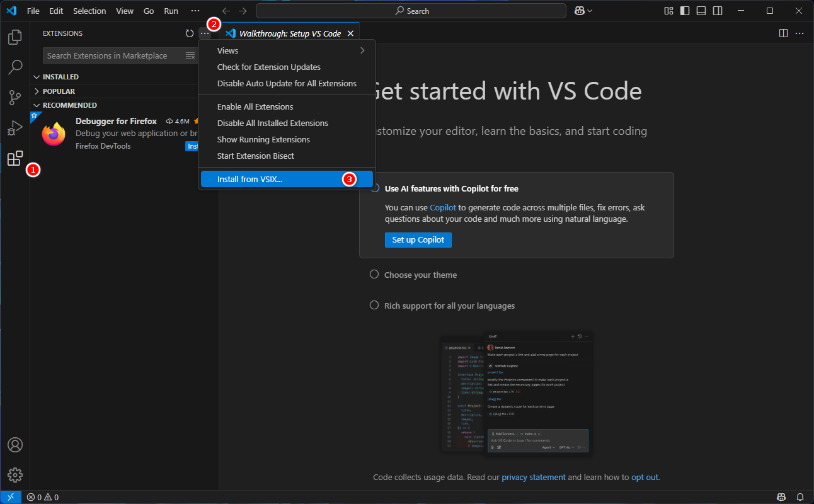The height and width of the screenshot is (504, 814).
Task: Close the Walkthrough Setup VS Code tab
Action: click(x=350, y=33)
